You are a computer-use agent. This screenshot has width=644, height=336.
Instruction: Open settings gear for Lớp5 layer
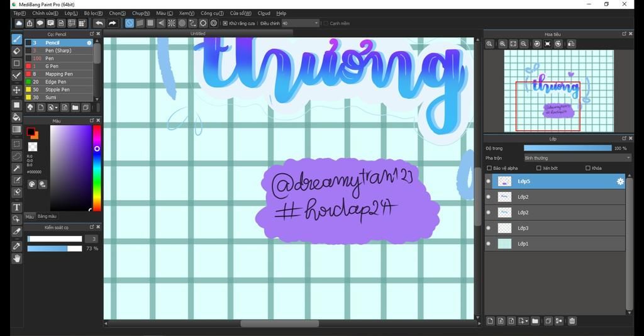click(620, 181)
